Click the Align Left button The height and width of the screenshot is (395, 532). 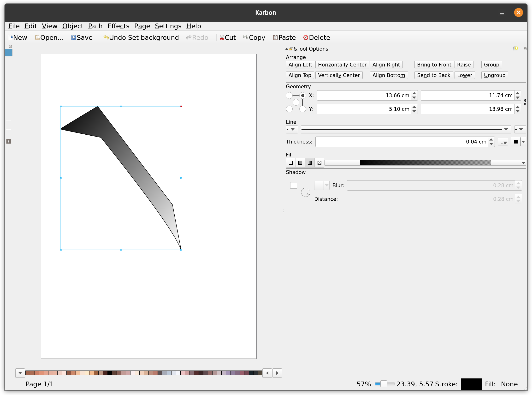tap(300, 64)
